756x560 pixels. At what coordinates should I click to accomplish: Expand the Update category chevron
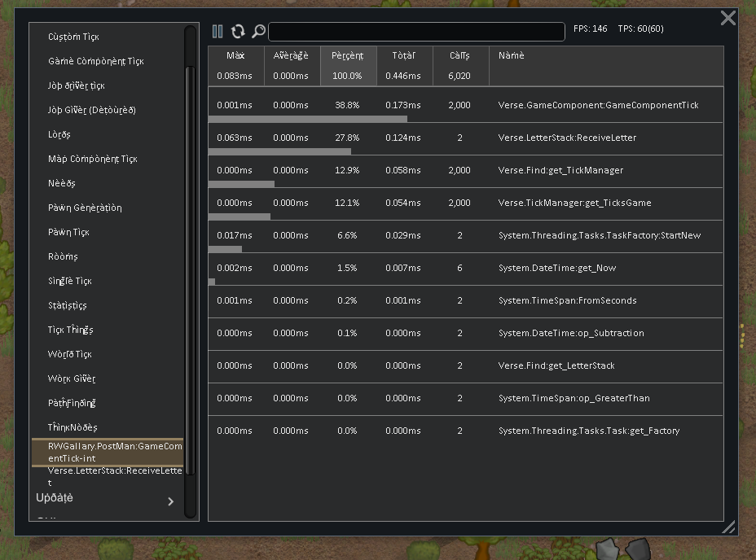tap(171, 501)
